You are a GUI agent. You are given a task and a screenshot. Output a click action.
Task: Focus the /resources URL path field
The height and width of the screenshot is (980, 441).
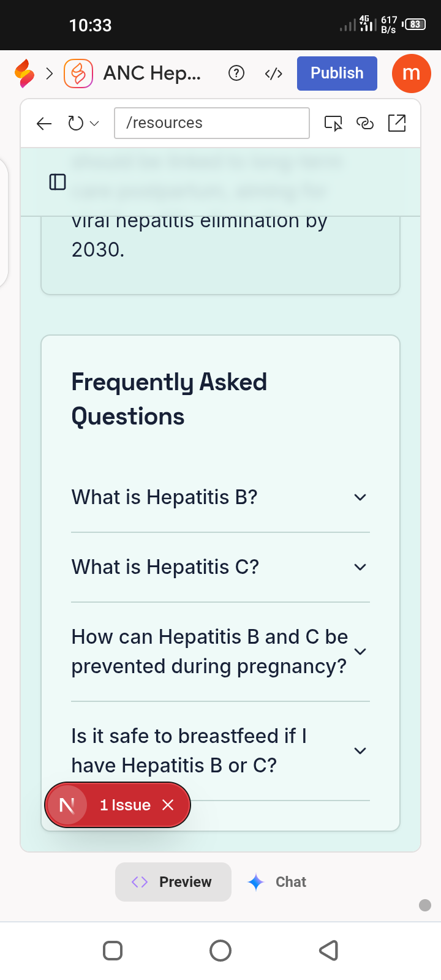(x=212, y=123)
